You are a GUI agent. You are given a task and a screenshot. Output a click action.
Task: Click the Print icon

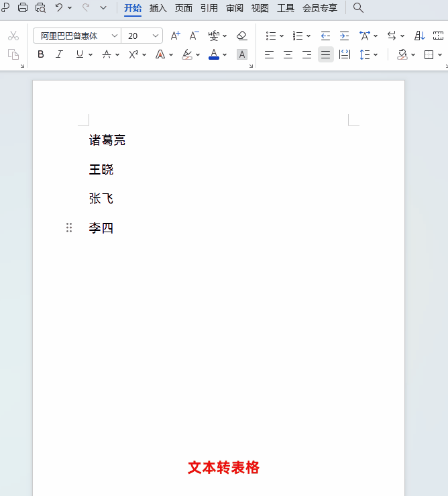(23, 8)
